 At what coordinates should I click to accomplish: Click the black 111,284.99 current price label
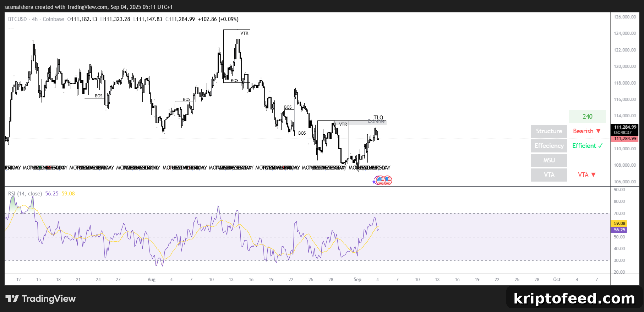[x=625, y=127]
